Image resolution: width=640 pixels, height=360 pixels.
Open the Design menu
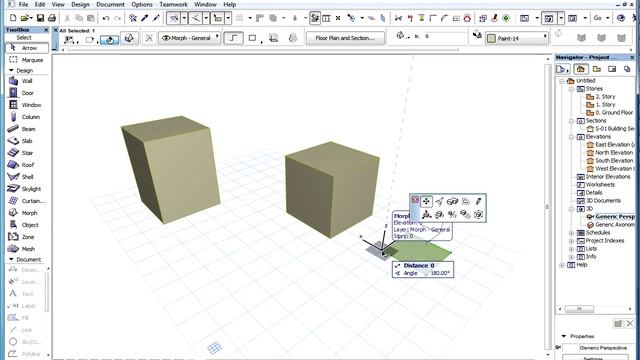pyautogui.click(x=80, y=4)
